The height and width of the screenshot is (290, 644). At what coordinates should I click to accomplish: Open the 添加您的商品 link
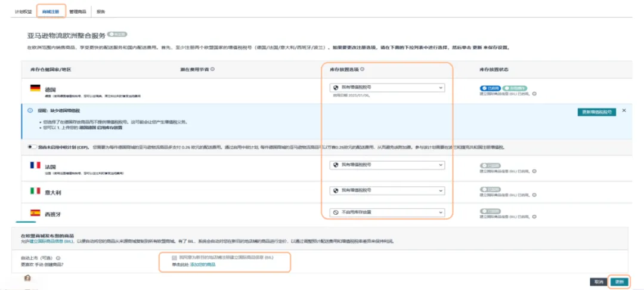tap(203, 264)
